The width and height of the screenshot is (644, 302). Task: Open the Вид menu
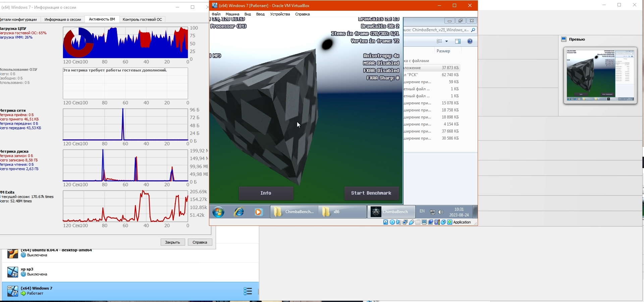pos(248,14)
